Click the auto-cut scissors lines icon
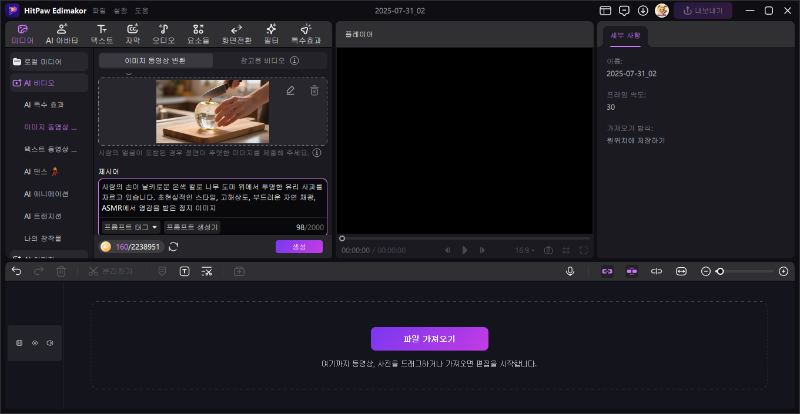The height and width of the screenshot is (414, 800). (207, 272)
